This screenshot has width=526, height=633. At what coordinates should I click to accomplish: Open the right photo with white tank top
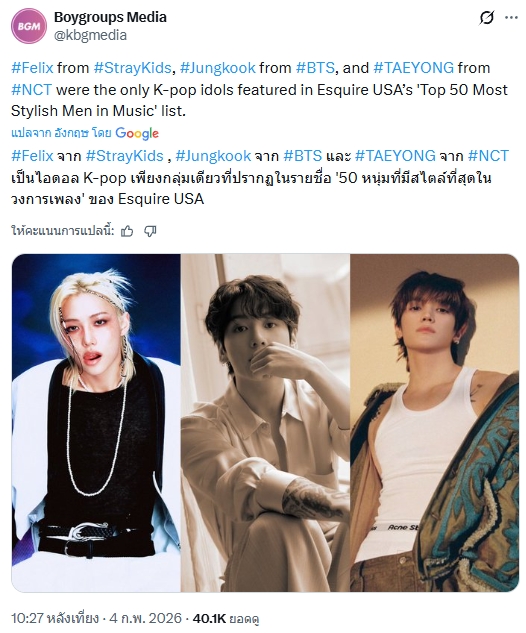click(434, 423)
